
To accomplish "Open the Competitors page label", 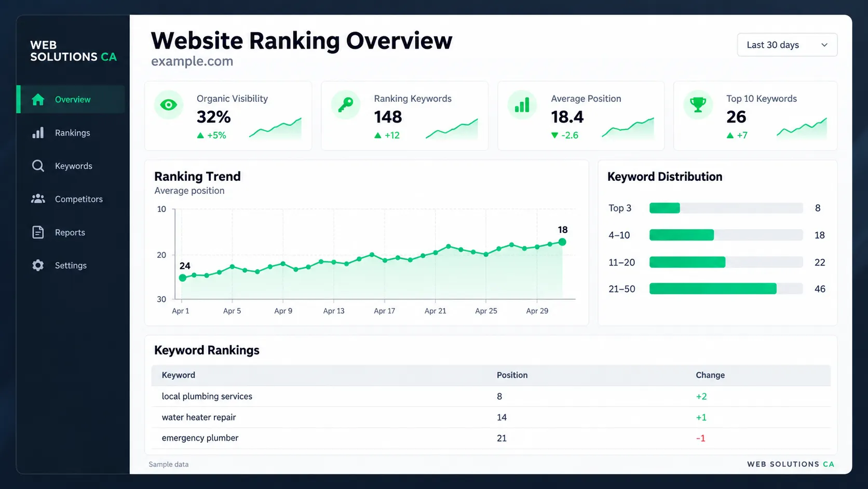I will point(79,199).
